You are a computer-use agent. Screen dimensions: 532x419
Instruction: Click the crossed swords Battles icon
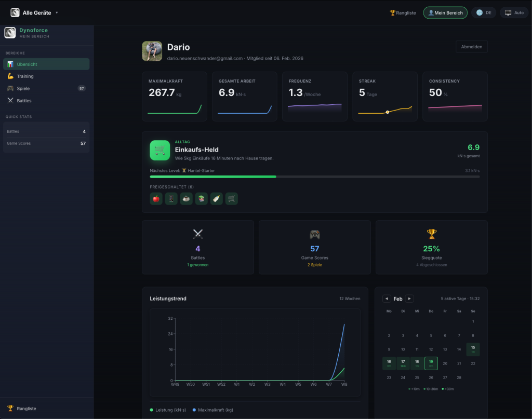(11, 100)
